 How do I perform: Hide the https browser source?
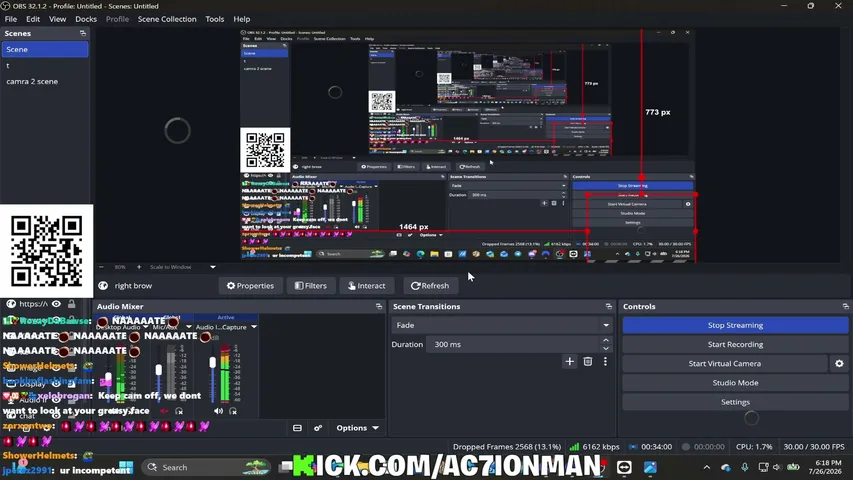56,304
